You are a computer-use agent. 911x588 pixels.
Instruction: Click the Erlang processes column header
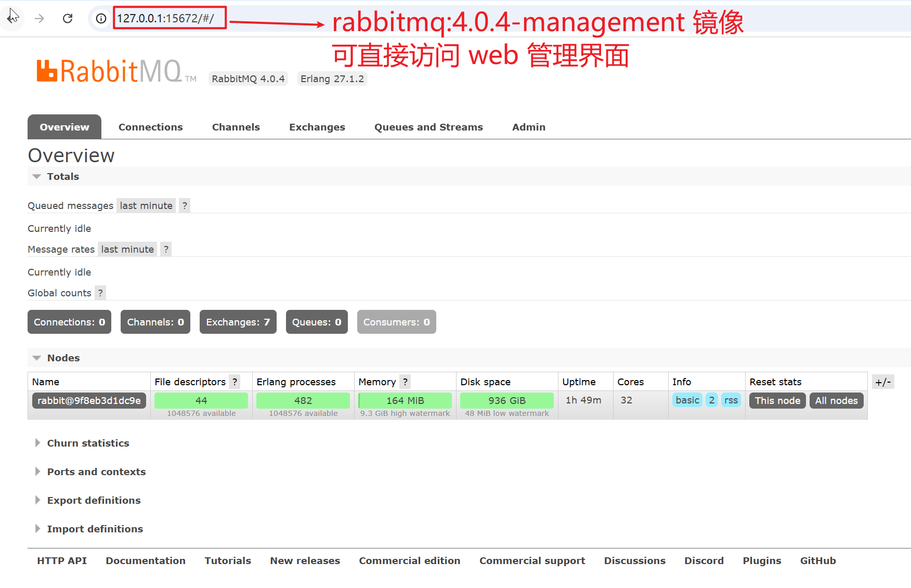coord(296,382)
